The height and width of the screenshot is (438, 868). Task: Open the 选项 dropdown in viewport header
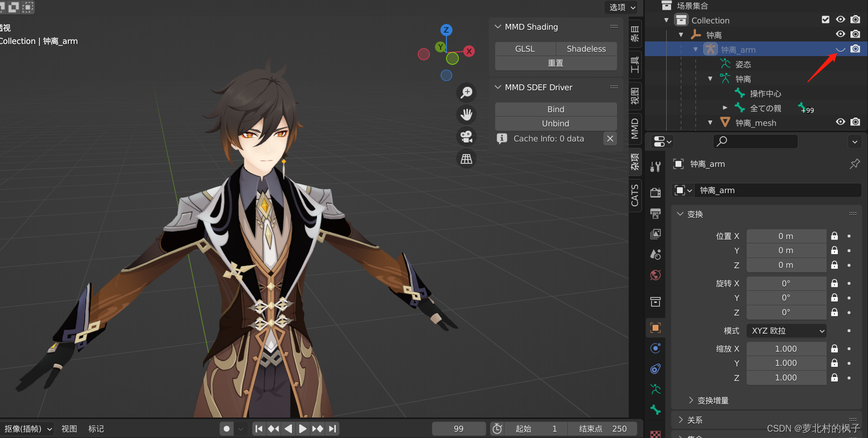(x=622, y=7)
